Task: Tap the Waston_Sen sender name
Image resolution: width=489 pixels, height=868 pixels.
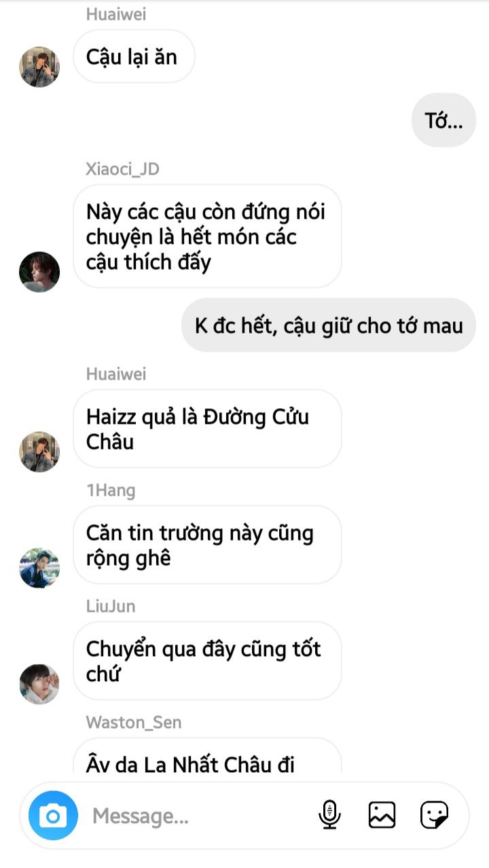Action: pos(134,722)
